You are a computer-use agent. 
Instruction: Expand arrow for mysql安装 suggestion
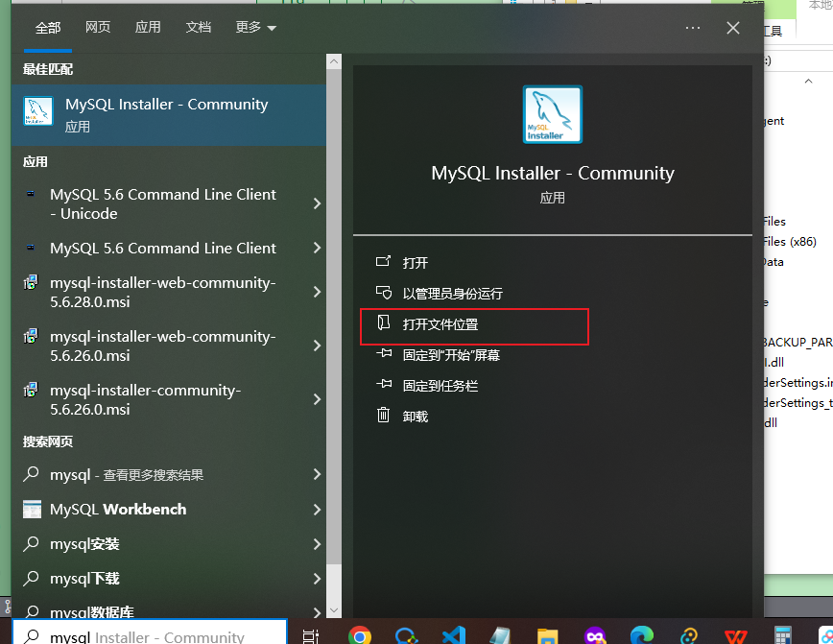317,544
